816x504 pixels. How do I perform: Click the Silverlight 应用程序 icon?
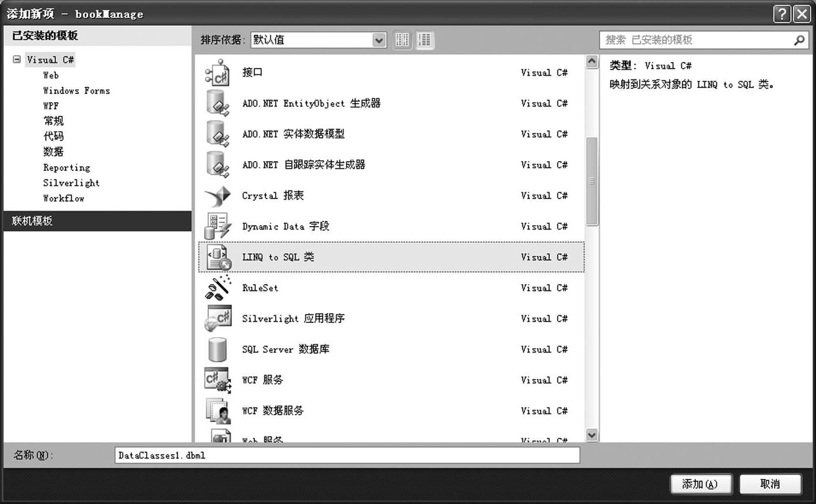(218, 318)
